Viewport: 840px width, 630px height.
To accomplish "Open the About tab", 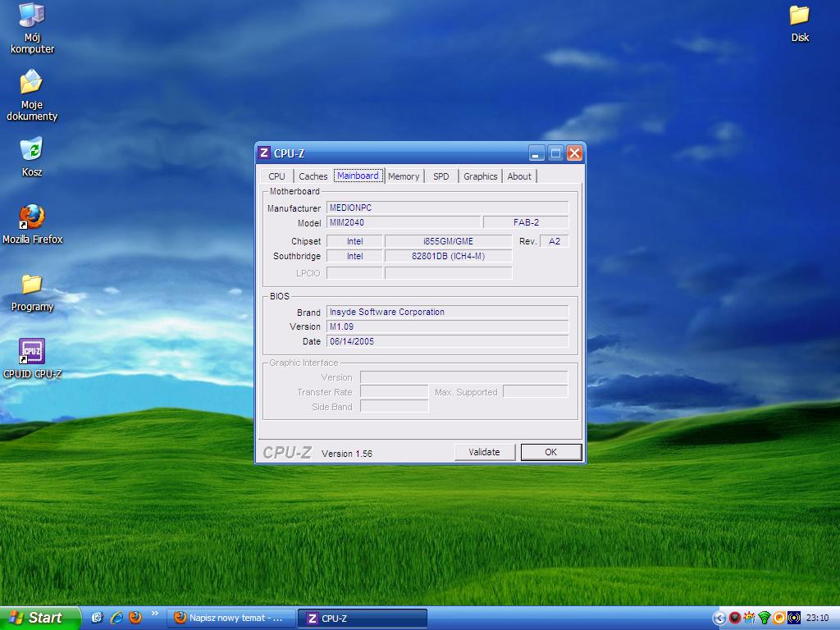I will [x=519, y=176].
